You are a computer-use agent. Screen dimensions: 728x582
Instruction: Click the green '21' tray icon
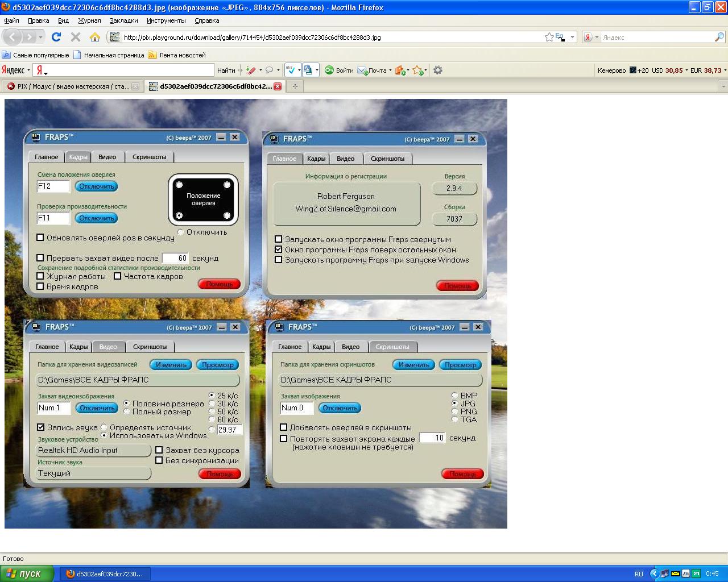tap(696, 573)
